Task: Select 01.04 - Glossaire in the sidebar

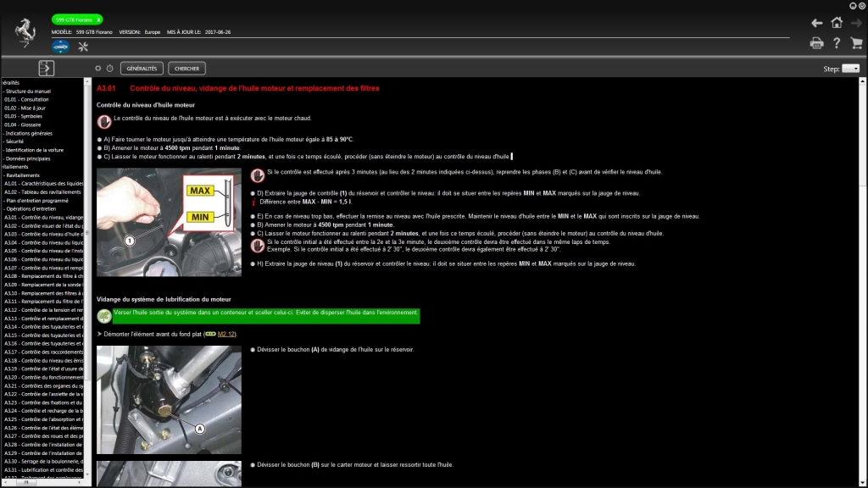Action: tap(22, 124)
